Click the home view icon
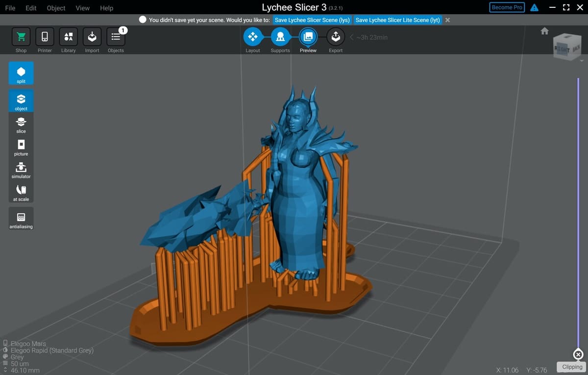 pyautogui.click(x=544, y=31)
